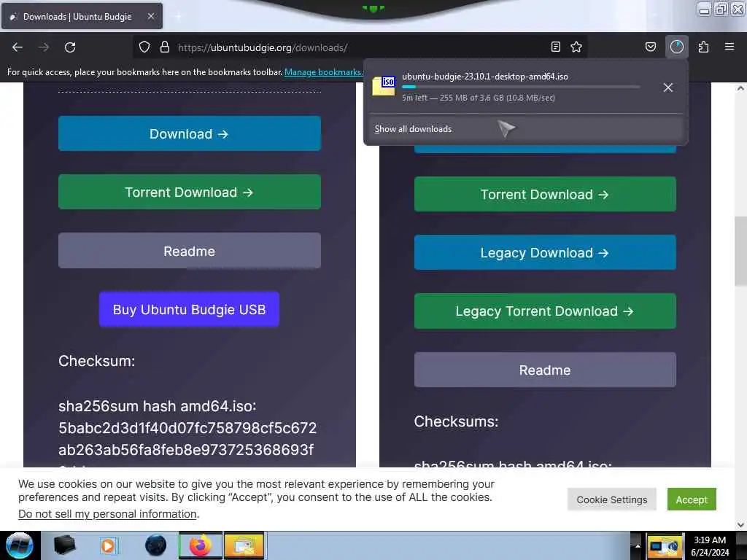Viewport: 747px width, 560px height.
Task: Open a new tab with the plus button
Action: click(x=178, y=17)
